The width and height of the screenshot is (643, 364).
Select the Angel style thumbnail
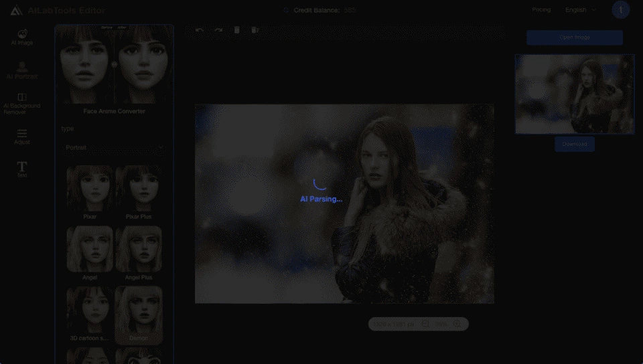point(90,249)
